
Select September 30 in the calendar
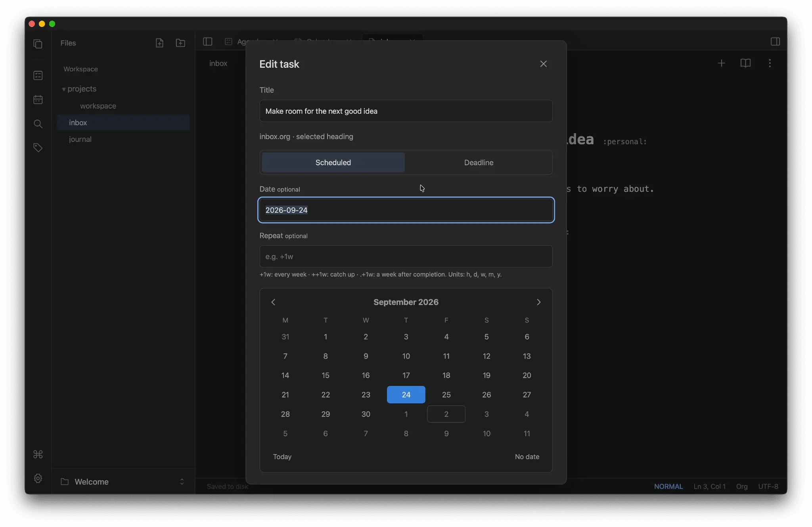point(366,414)
